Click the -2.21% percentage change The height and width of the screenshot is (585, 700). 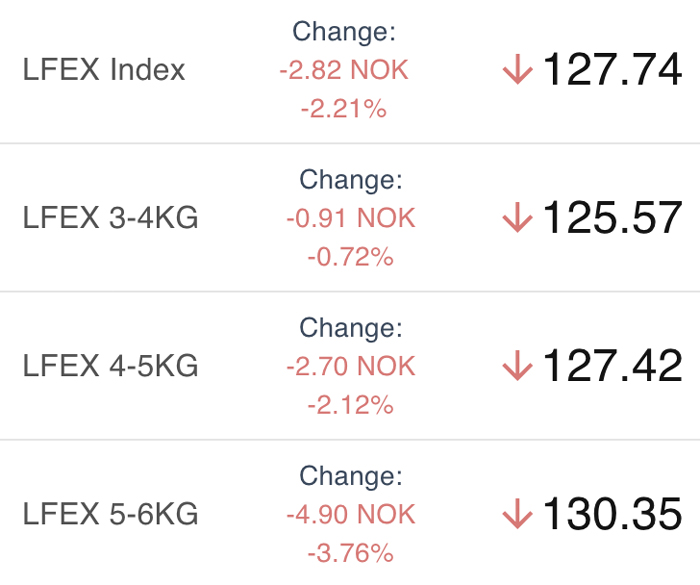[344, 109]
